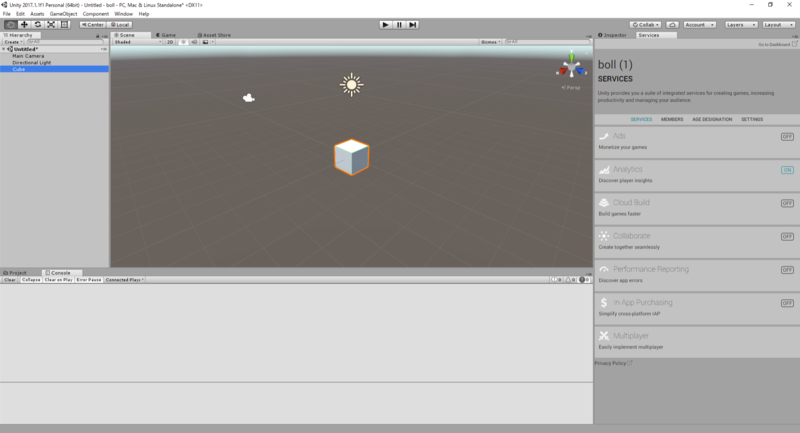Toggle Analytics ON switch
The width and height of the screenshot is (800, 433).
[x=787, y=170]
